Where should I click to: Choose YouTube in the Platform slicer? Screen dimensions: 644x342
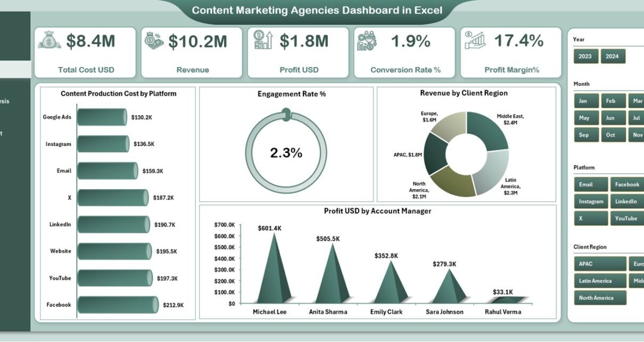[x=626, y=218]
